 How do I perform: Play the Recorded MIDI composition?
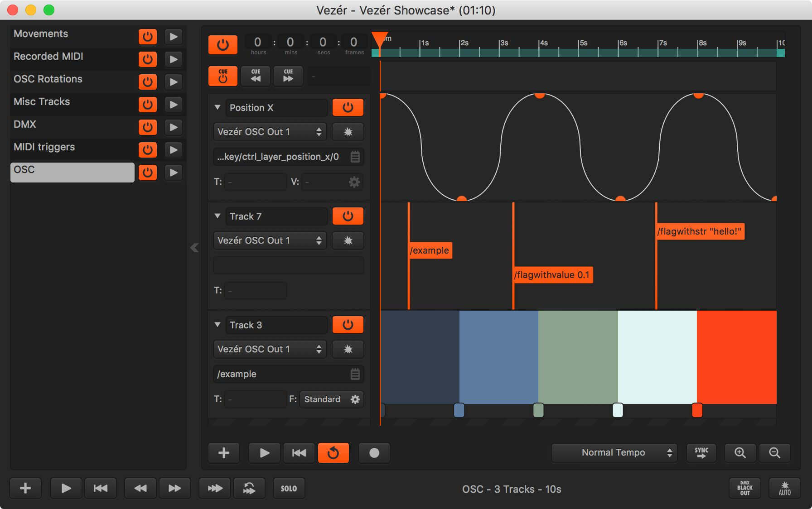[174, 59]
